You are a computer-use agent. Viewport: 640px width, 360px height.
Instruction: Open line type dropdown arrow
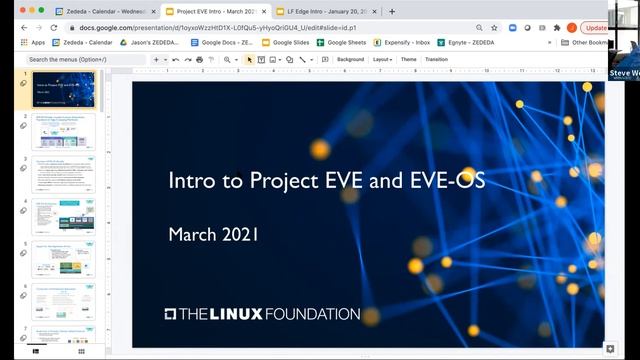point(311,60)
